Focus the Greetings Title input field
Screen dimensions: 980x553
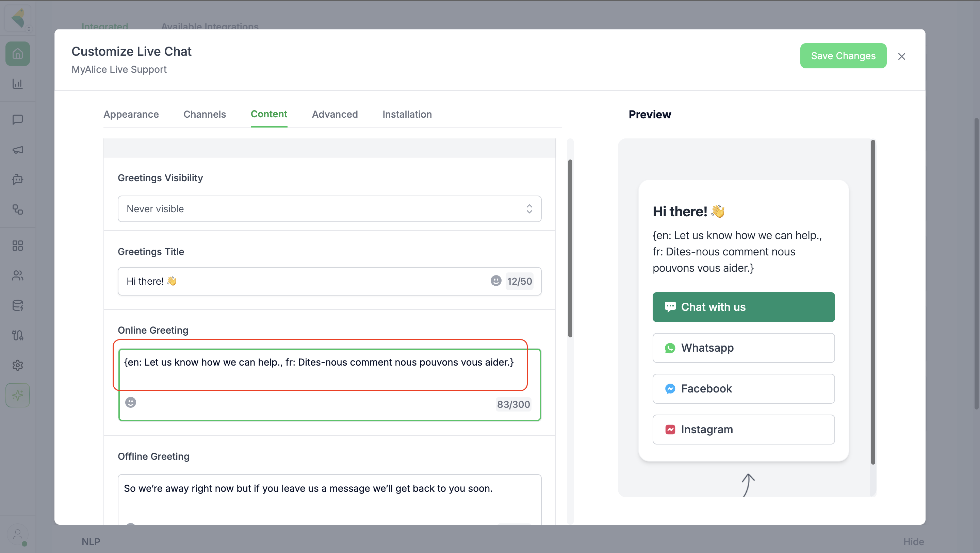tap(329, 281)
